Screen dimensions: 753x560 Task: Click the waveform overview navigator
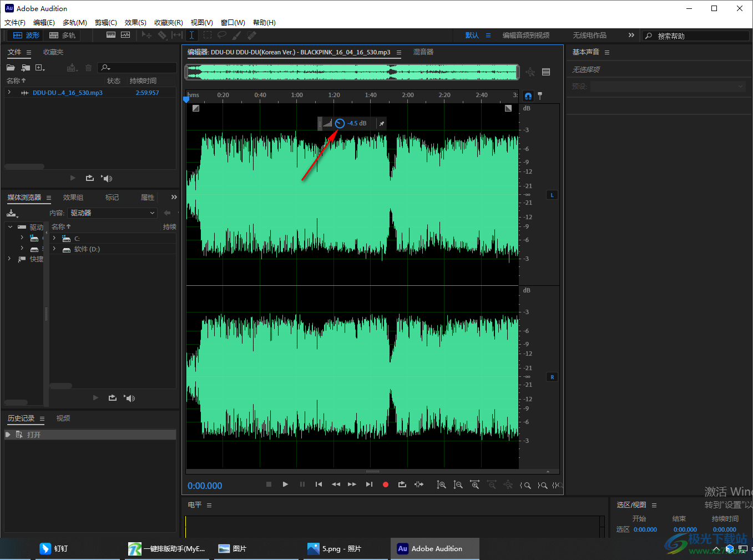[x=352, y=72]
